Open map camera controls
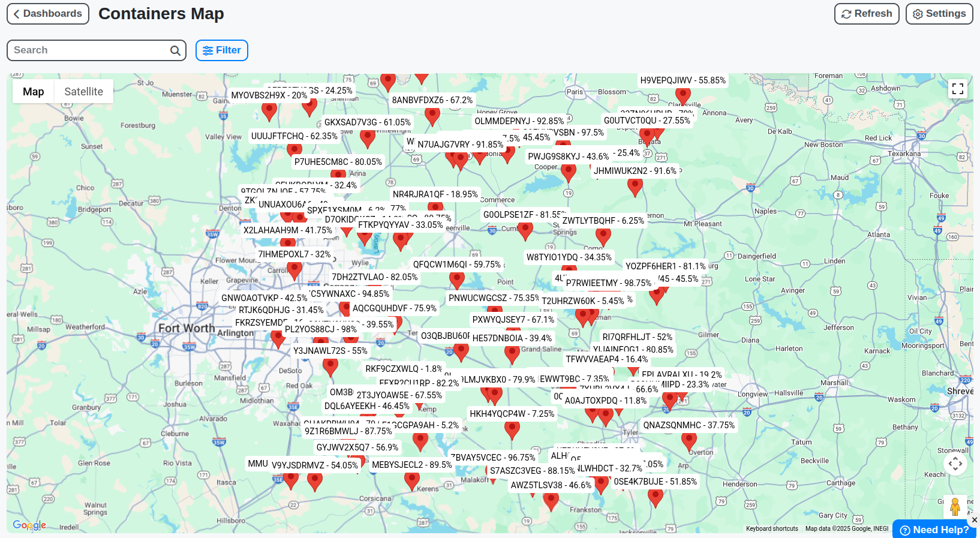980x538 pixels. [955, 463]
